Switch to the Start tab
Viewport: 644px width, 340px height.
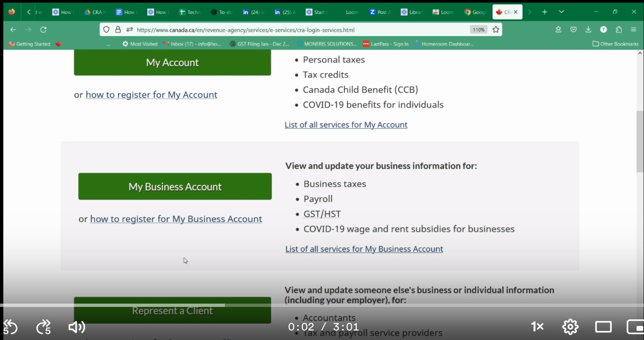[x=317, y=12]
